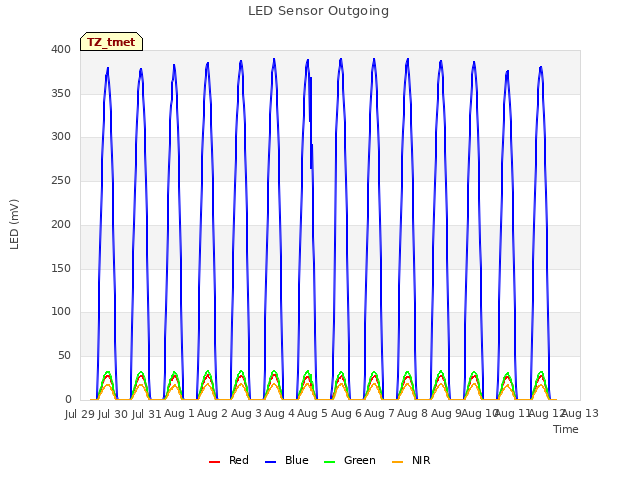Click the Jul 30 date tick label

tap(113, 414)
